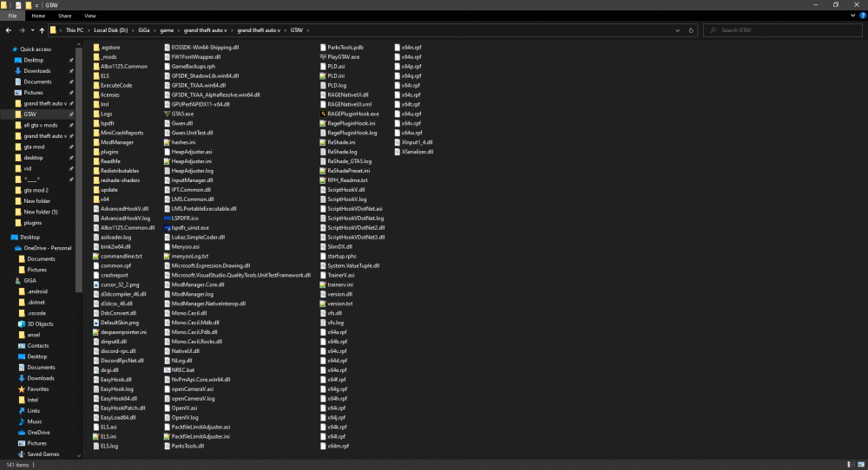Select the x64 folder icon
The width and height of the screenshot is (868, 470).
96,199
